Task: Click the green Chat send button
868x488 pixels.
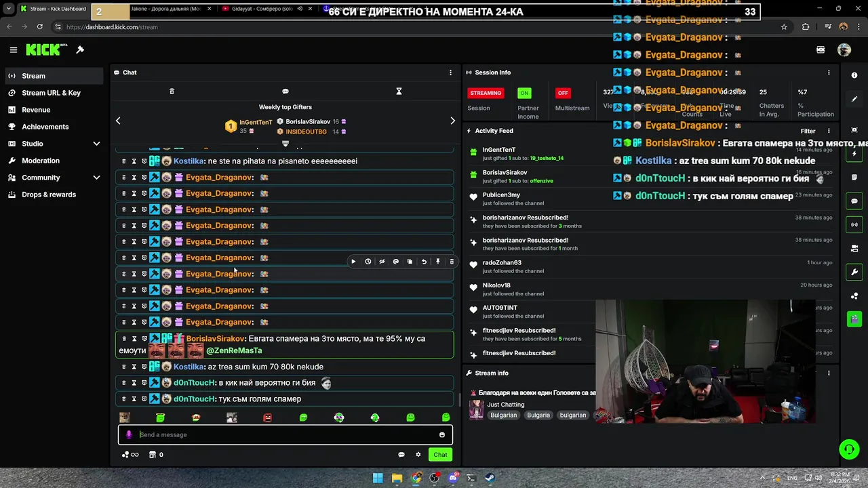Action: [x=441, y=455]
